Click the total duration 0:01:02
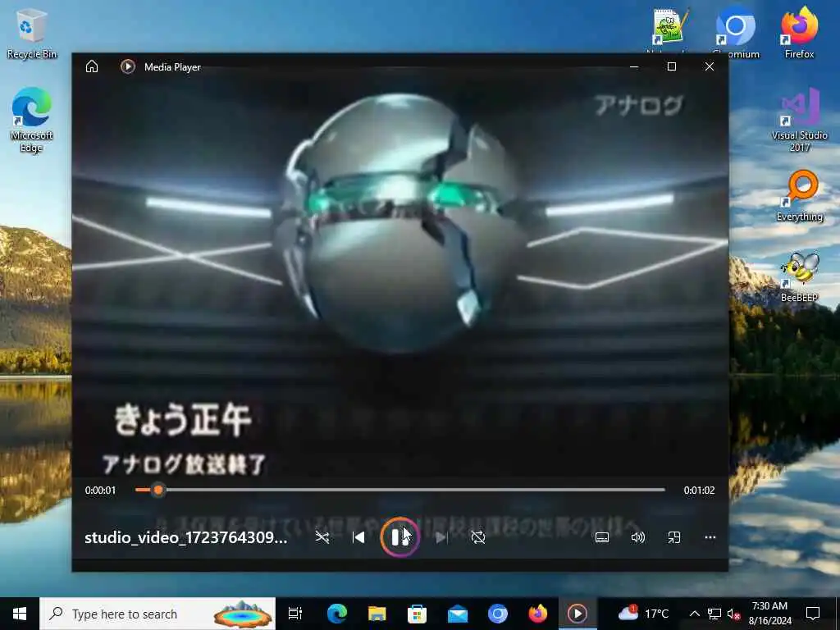Image resolution: width=840 pixels, height=630 pixels. [699, 491]
